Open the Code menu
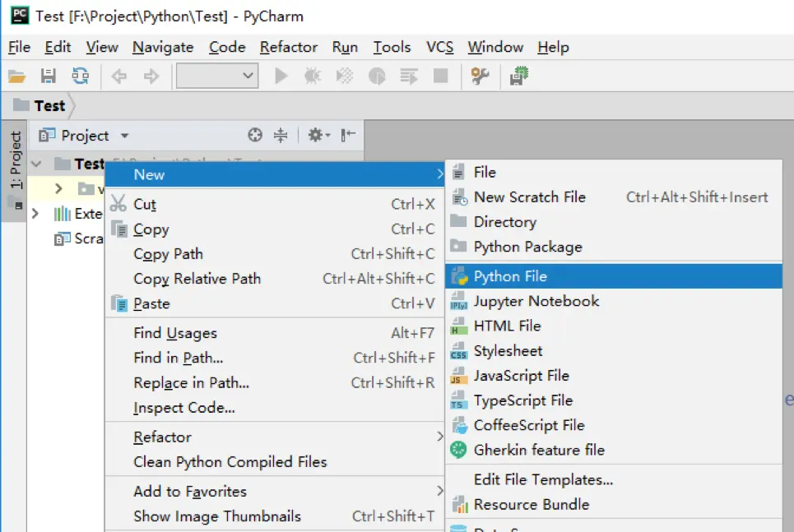794x532 pixels. [x=227, y=47]
